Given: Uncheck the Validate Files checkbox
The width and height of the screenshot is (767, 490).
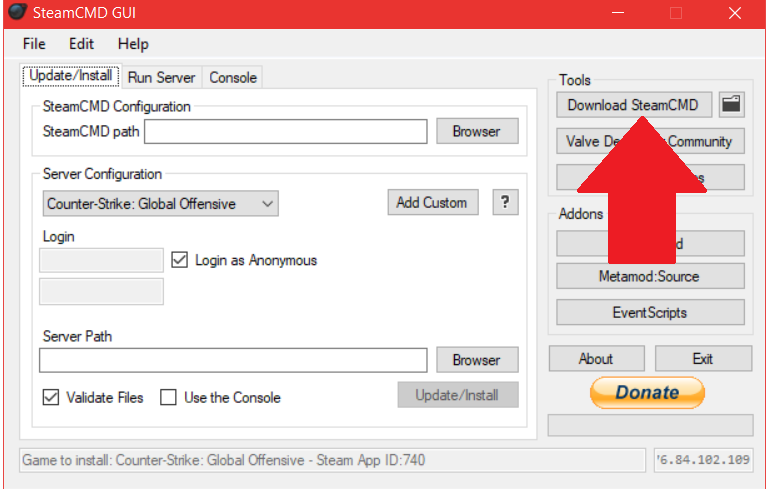Looking at the screenshot, I should click(x=51, y=397).
